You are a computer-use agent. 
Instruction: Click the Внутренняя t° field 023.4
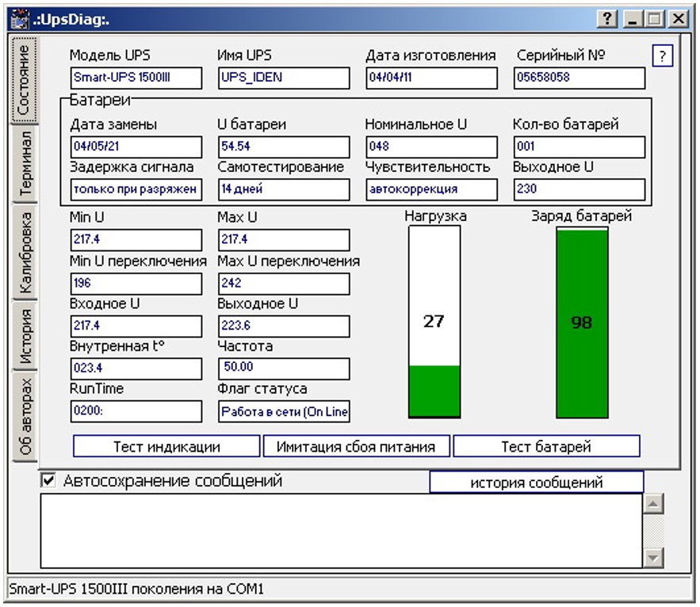tap(136, 368)
